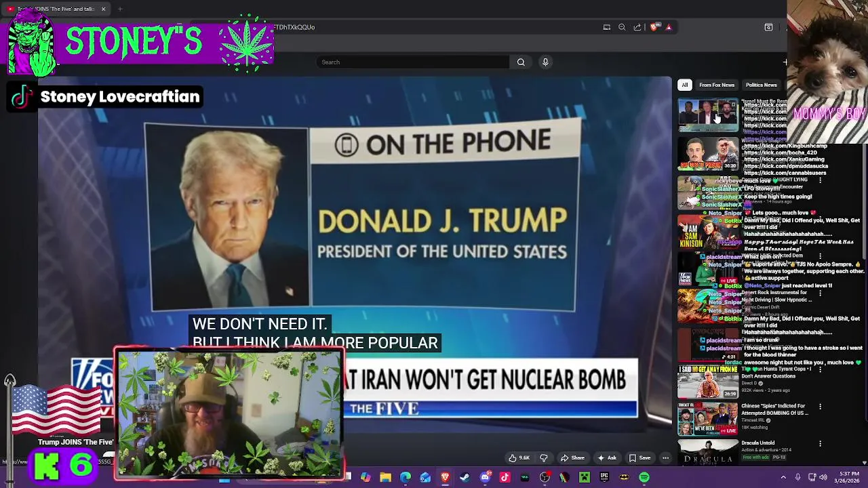This screenshot has height=488, width=868.
Task: Open more actions ellipsis under video
Action: click(665, 457)
